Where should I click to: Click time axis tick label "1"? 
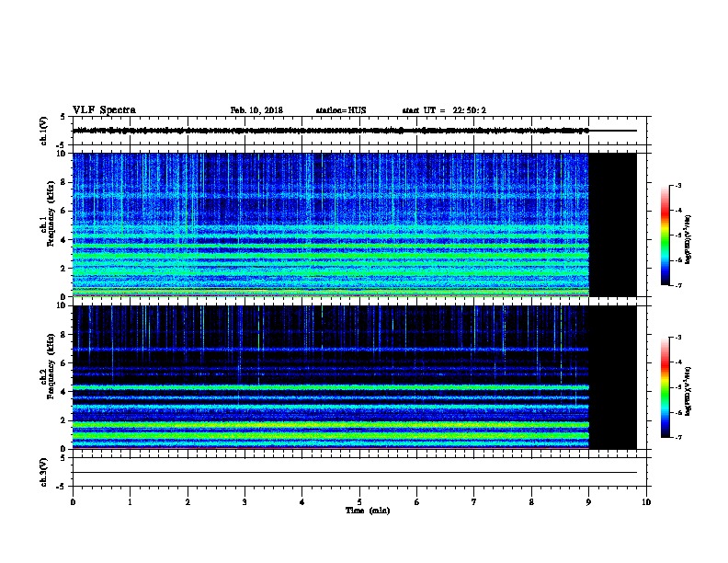click(130, 502)
